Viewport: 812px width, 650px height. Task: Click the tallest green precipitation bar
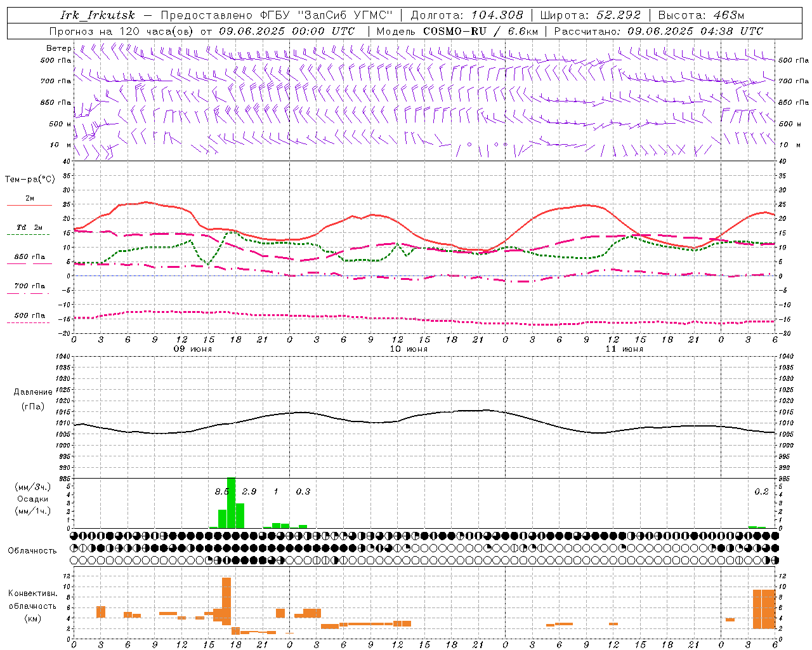click(x=231, y=503)
